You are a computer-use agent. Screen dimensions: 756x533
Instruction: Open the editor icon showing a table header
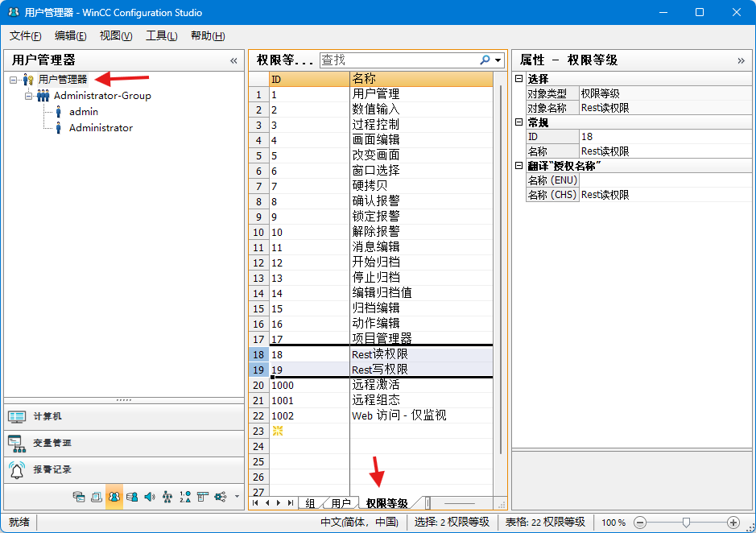click(203, 497)
